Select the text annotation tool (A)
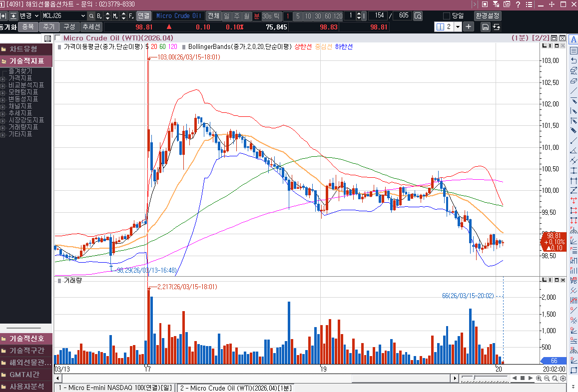The image size is (578, 392). [x=574, y=40]
